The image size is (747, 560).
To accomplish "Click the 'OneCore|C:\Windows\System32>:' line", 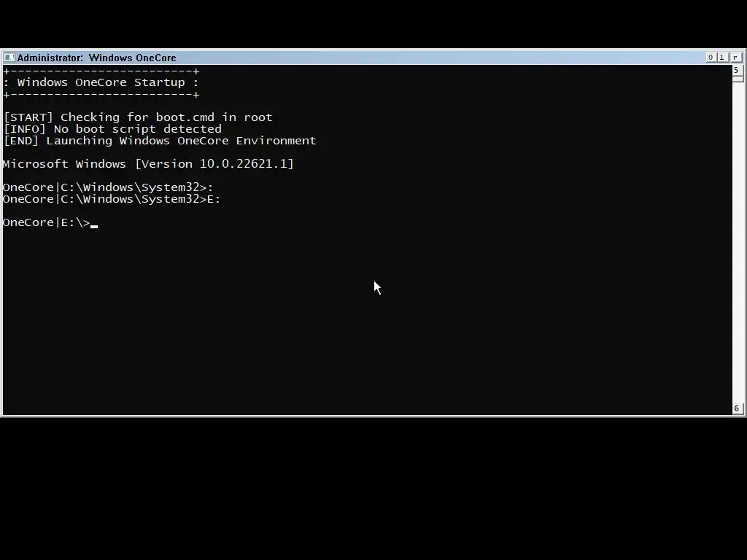I will click(108, 187).
